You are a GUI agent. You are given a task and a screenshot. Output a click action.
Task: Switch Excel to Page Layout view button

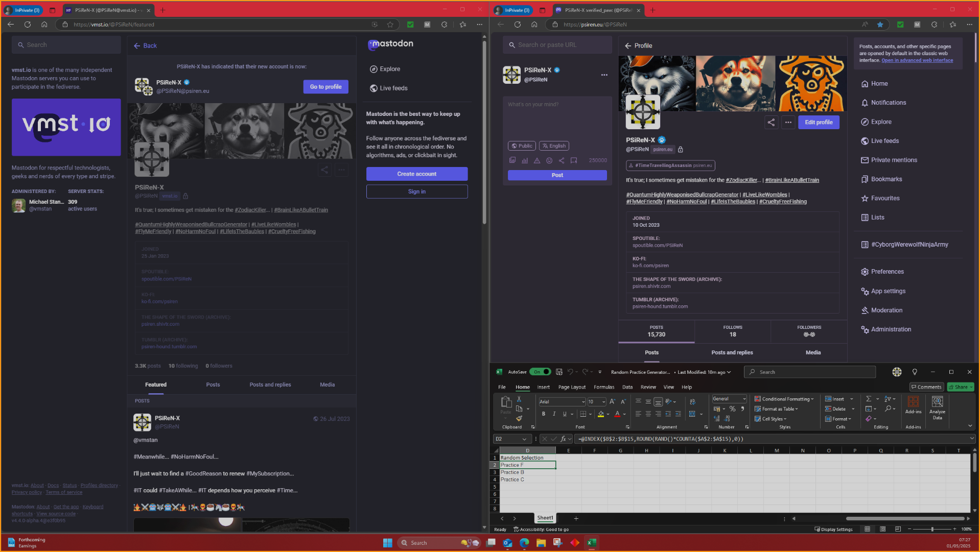pyautogui.click(x=882, y=529)
